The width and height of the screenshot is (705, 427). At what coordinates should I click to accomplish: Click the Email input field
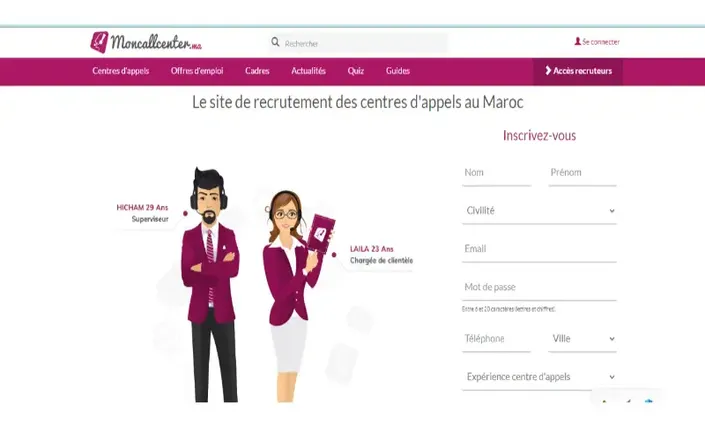point(539,250)
